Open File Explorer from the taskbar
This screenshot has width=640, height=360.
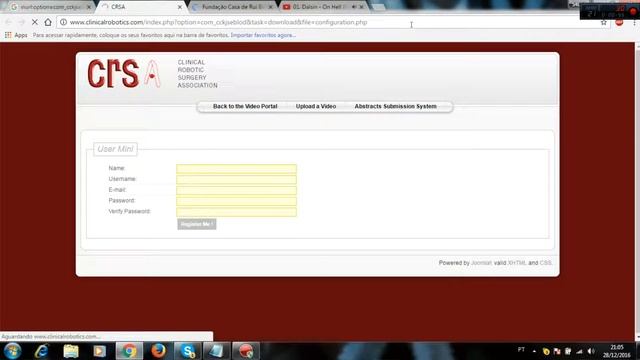[71, 351]
